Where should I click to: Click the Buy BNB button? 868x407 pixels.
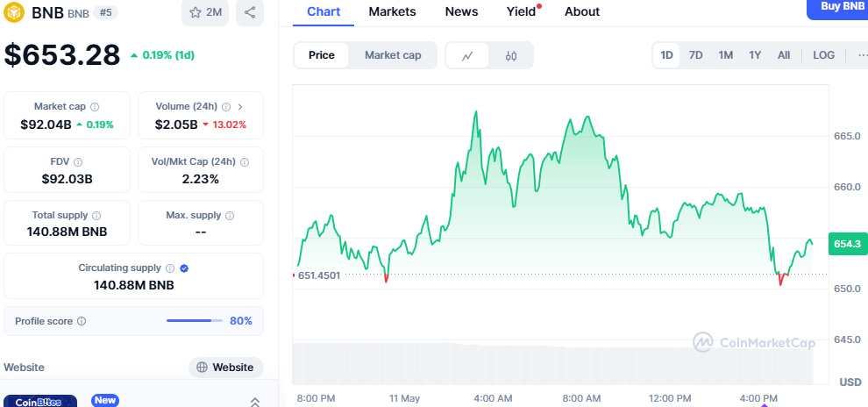[841, 7]
